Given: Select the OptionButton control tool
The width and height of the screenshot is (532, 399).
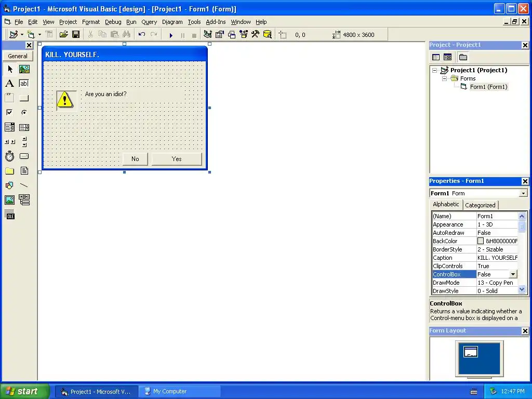Looking at the screenshot, I should 24,112.
